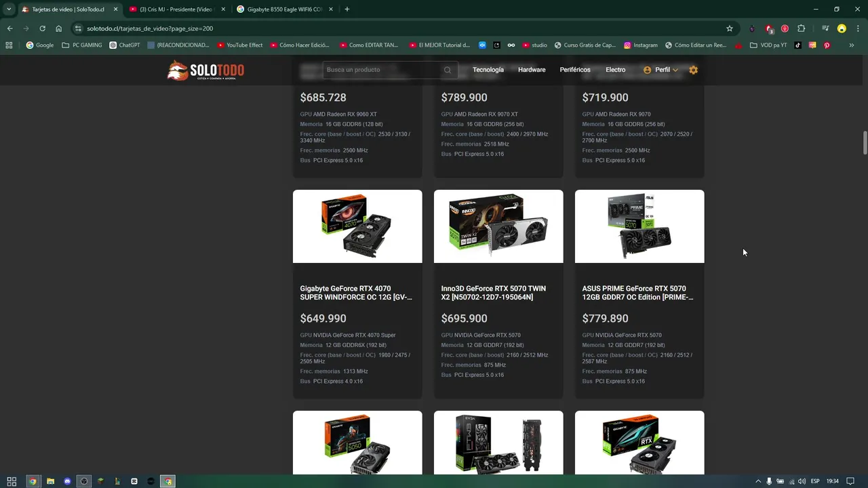Click the $649.990 price
This screenshot has height=488, width=868.
[x=323, y=319]
